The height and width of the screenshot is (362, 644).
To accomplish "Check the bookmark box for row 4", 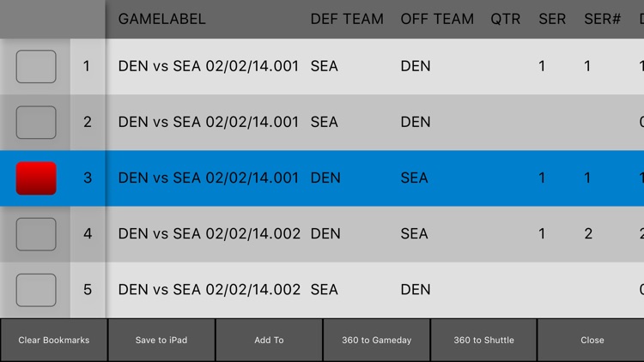I will click(x=36, y=234).
